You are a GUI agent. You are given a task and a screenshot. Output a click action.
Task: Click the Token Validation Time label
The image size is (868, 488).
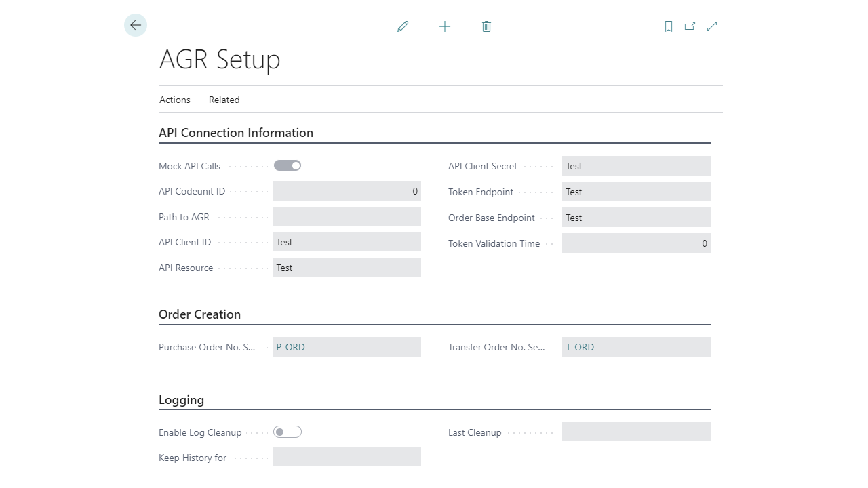[494, 243]
